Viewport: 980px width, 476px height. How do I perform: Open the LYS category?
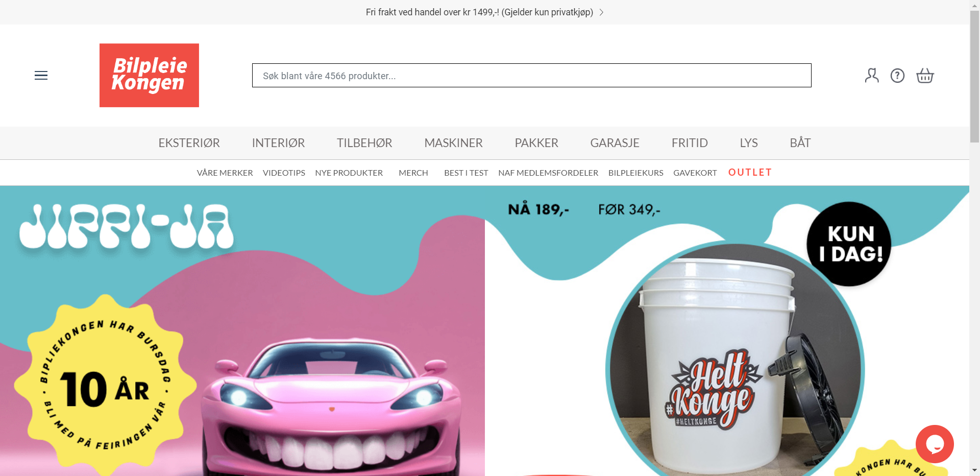[749, 143]
